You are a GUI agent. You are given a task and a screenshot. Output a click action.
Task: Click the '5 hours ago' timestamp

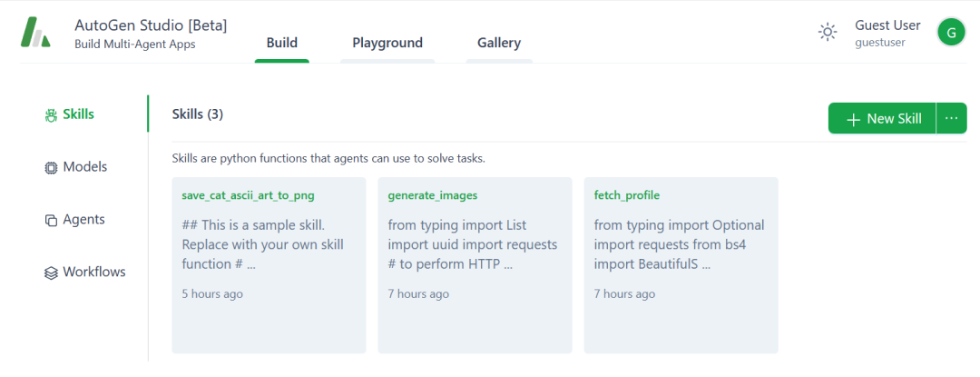coord(212,293)
